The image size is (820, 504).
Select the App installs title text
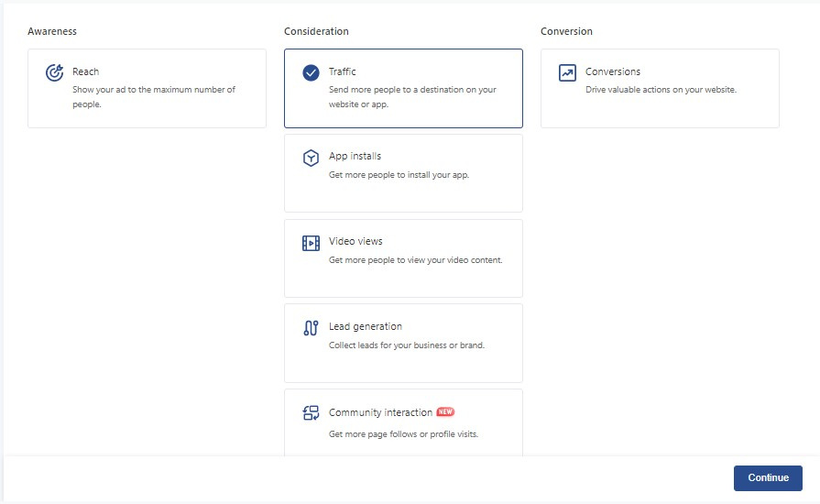click(355, 156)
